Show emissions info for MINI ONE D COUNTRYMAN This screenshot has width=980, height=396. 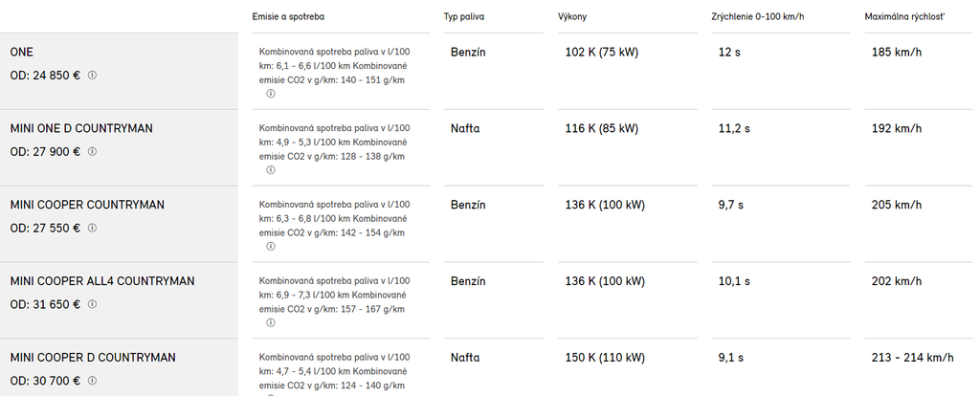[x=271, y=170]
